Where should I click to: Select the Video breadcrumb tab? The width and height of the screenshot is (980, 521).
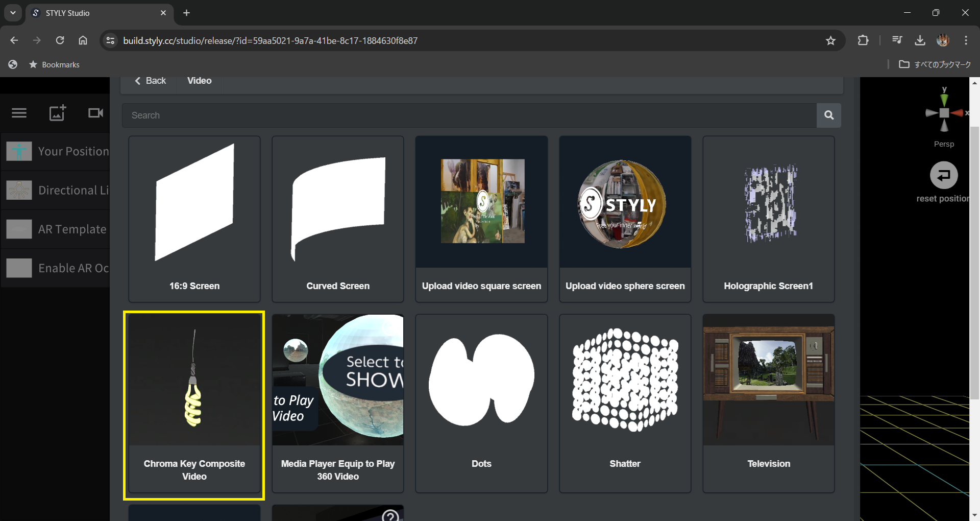coord(199,81)
